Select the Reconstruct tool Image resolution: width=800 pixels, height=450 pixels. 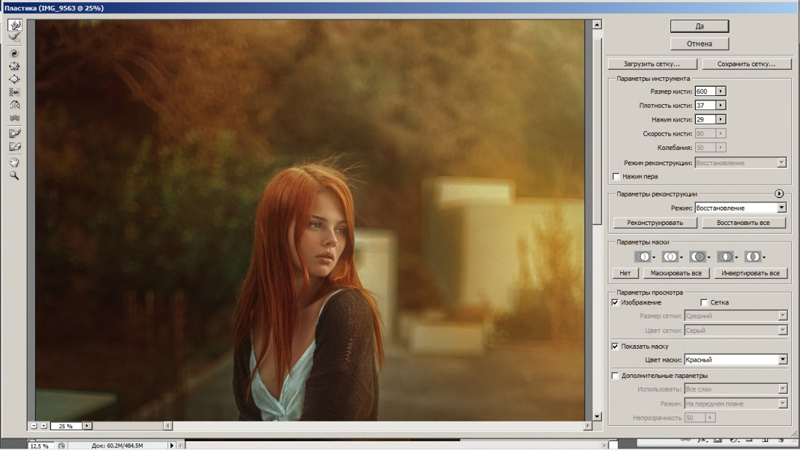click(15, 38)
